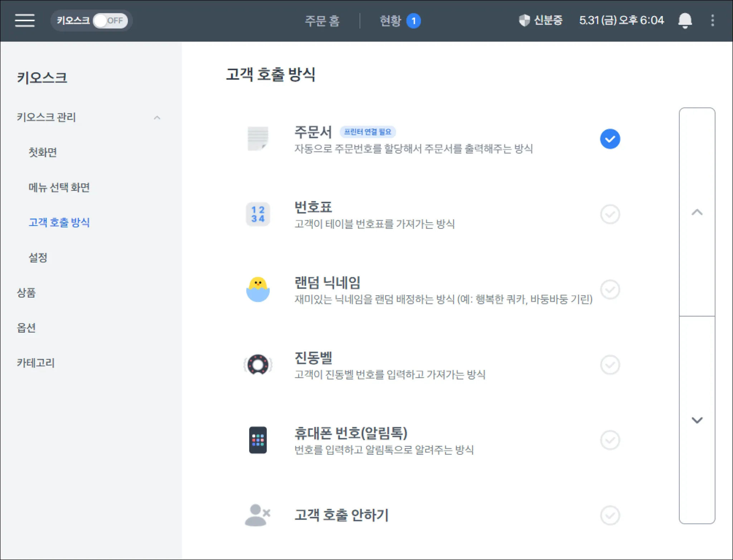This screenshot has width=733, height=560.
Task: Click the 랜덤 닉네임 chick icon
Action: [x=258, y=289]
